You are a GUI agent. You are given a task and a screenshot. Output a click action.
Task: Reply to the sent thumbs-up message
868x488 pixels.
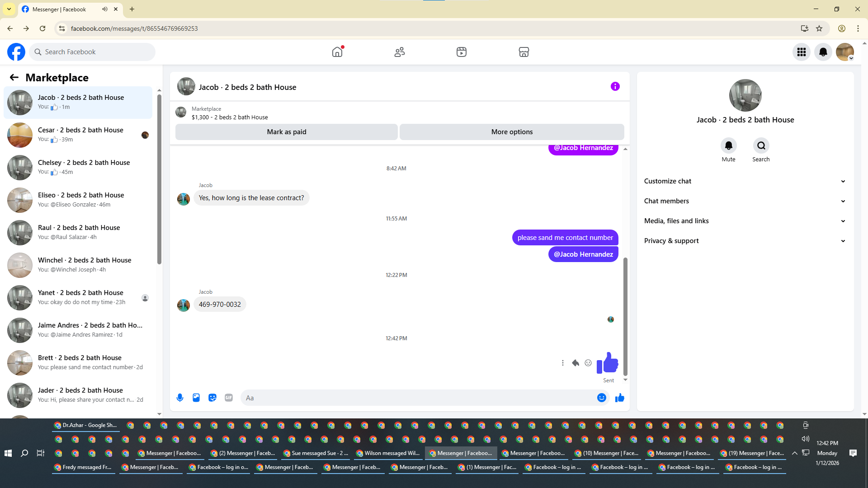tap(576, 363)
